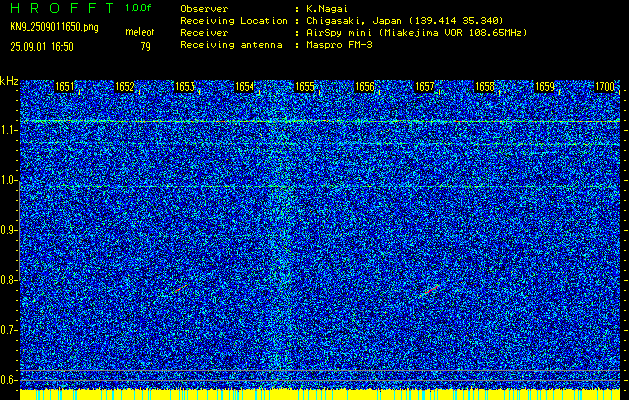Image resolution: width=629 pixels, height=400 pixels.
Task: Click the 1700 time marker
Action: pos(605,87)
